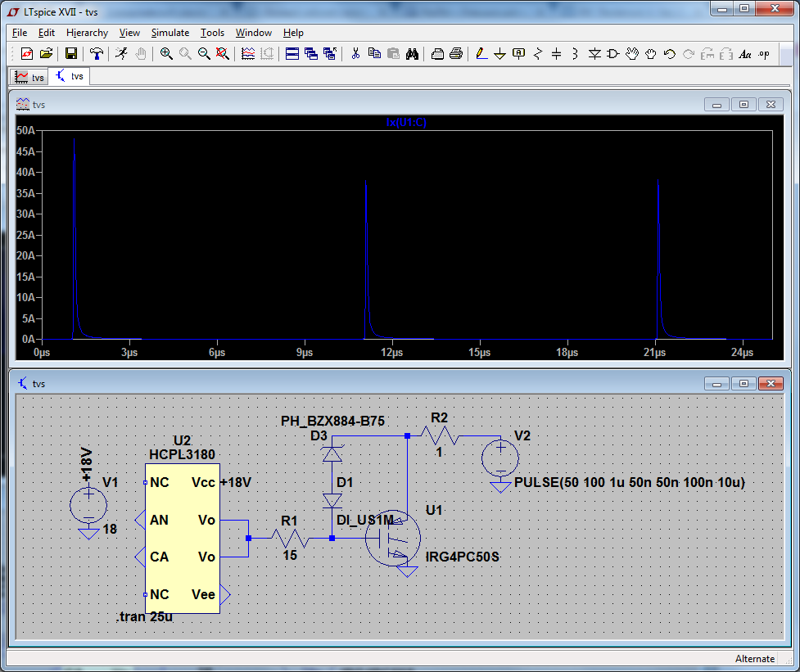The height and width of the screenshot is (672, 800).
Task: Select the Diode placement tool
Action: [x=594, y=54]
